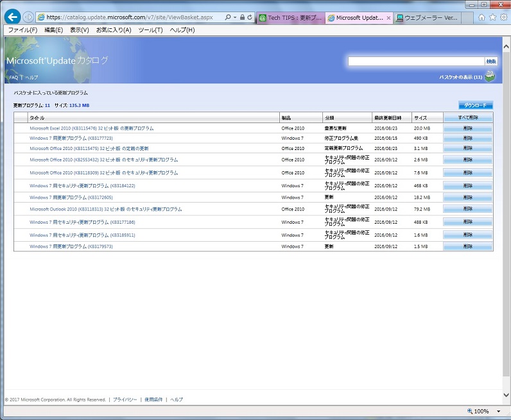Open the FAQ link in header
The width and height of the screenshot is (511, 420).
(x=13, y=78)
